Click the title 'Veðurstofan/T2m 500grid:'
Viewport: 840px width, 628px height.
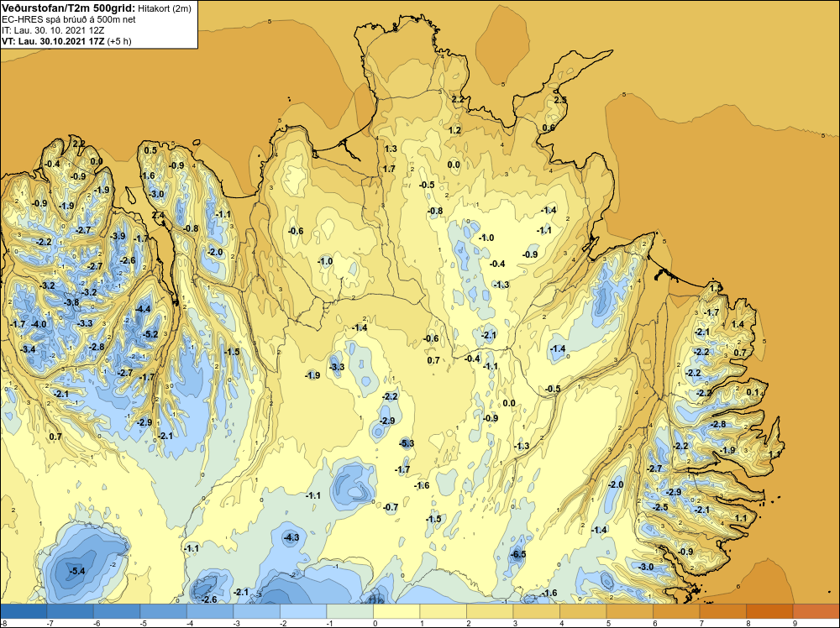(69, 8)
